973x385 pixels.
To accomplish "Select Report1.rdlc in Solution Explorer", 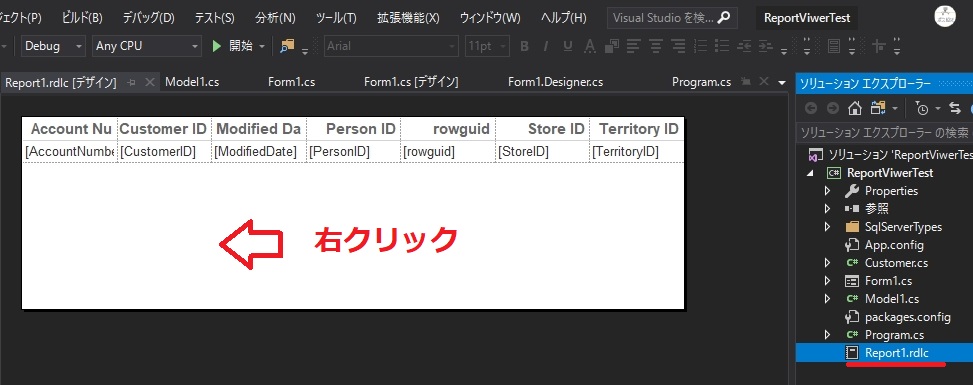I will (897, 353).
